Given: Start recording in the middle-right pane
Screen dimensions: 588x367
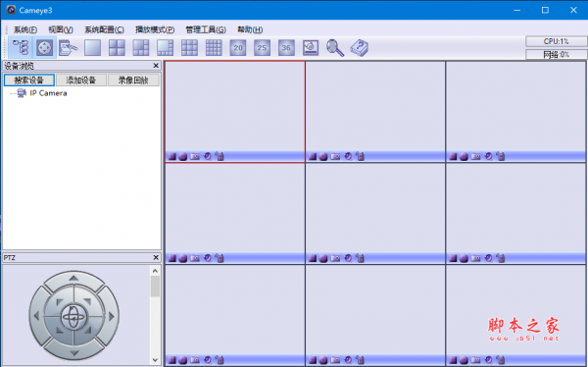Looking at the screenshot, I should click(x=464, y=258).
